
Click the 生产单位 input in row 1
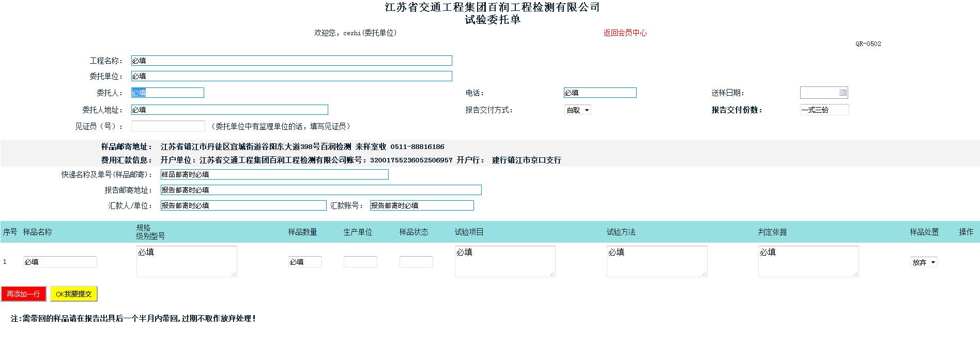coord(360,262)
